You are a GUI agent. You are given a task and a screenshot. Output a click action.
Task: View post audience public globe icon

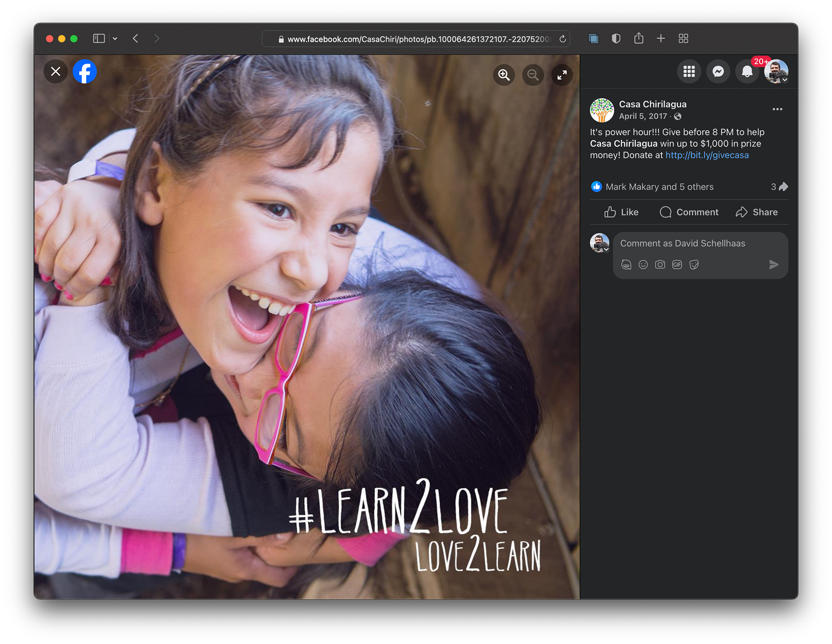tap(678, 117)
